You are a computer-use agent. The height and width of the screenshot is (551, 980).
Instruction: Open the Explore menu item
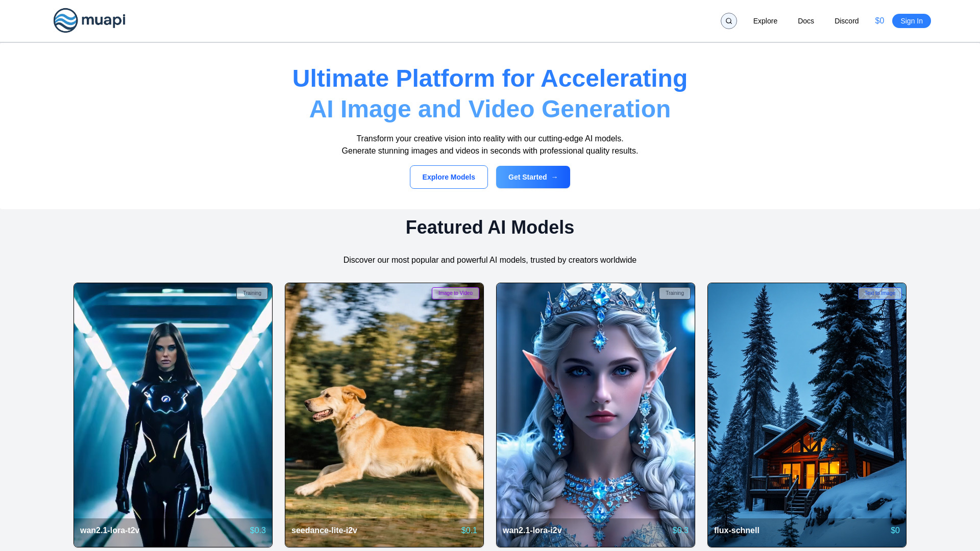coord(765,21)
